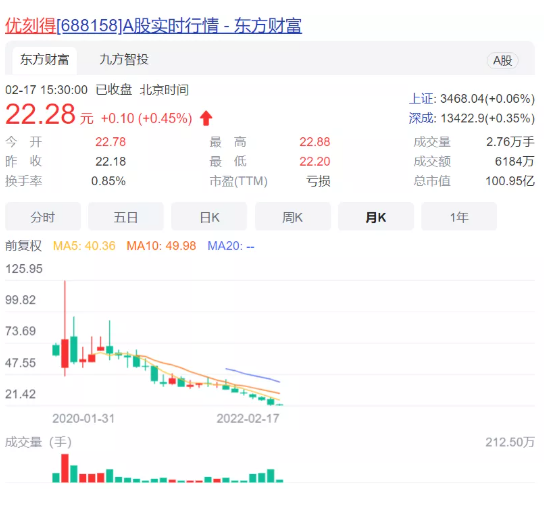
Task: Click the red up-arrow price change icon
Action: coord(206,118)
